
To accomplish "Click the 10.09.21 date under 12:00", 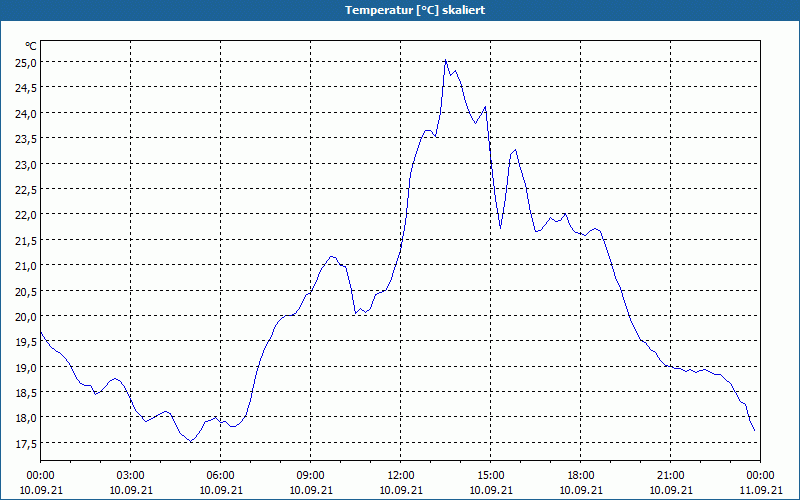I will [401, 490].
